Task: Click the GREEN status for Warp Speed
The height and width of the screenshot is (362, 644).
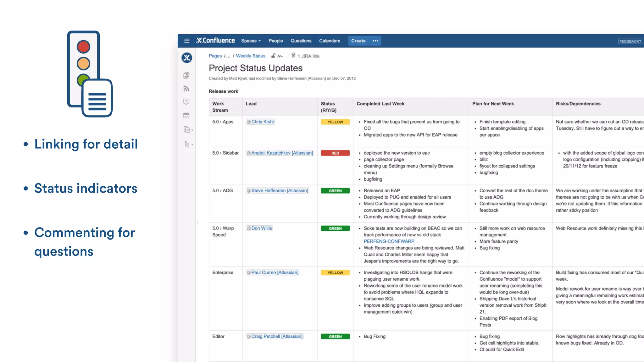Action: [335, 228]
